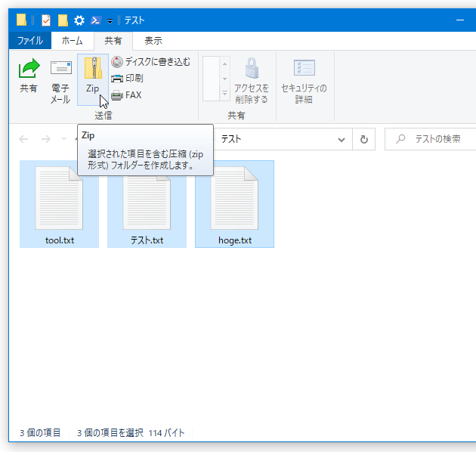Expand the address bar history dropdown
Image resolution: width=476 pixels, height=452 pixels.
[x=342, y=139]
